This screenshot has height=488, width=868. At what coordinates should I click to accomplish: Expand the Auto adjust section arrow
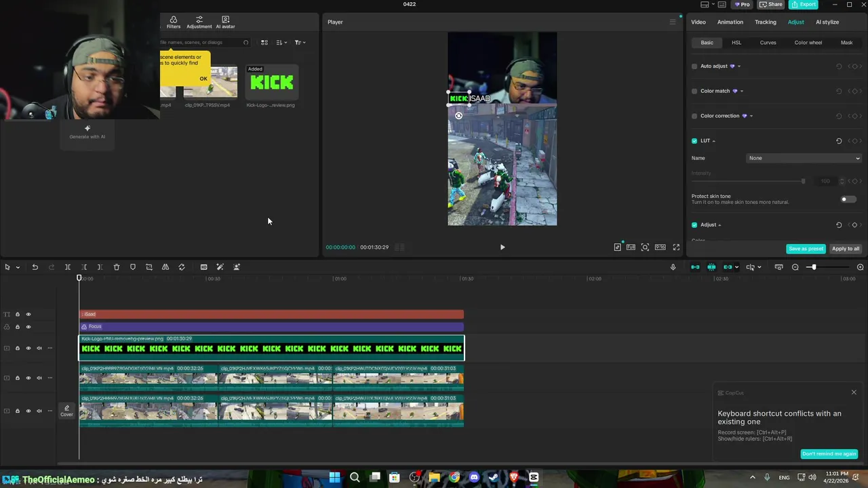click(738, 66)
